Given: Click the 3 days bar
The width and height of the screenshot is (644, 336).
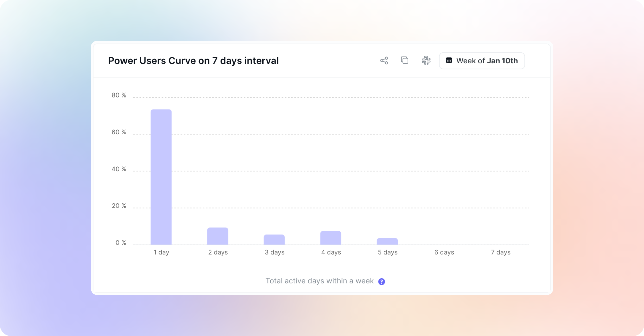Looking at the screenshot, I should point(274,239).
